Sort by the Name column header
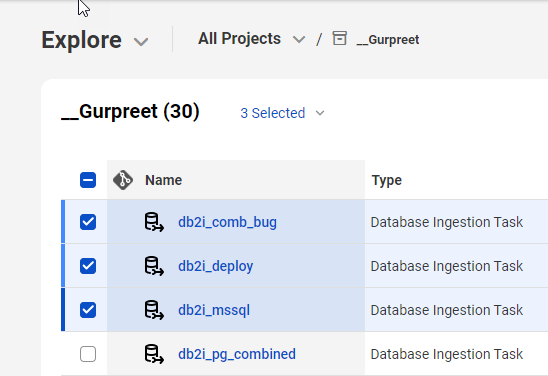Image resolution: width=548 pixels, height=376 pixels. pyautogui.click(x=163, y=180)
